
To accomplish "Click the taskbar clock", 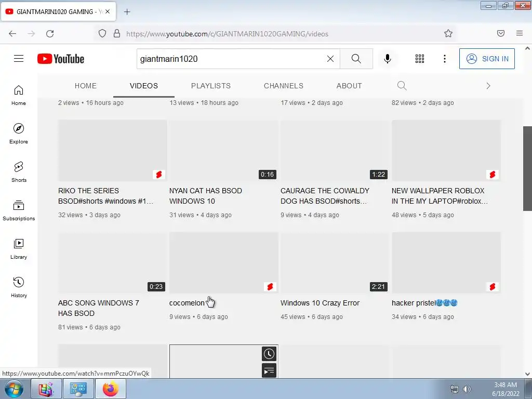I will pyautogui.click(x=506, y=389).
